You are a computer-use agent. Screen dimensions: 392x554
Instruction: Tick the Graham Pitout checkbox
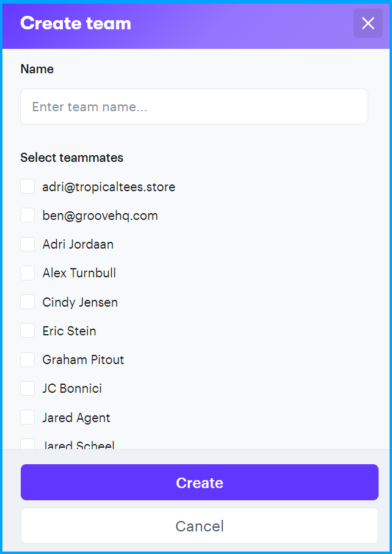click(27, 360)
